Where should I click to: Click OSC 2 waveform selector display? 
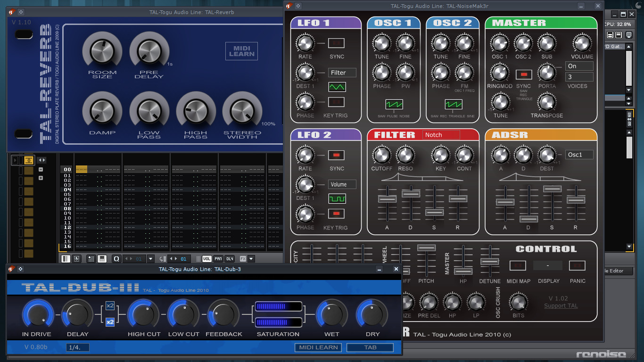(454, 104)
